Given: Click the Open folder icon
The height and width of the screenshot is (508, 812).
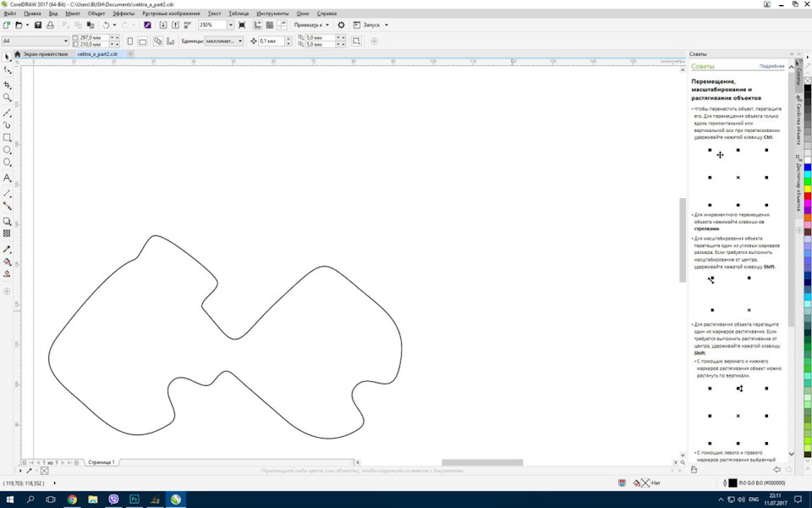Looking at the screenshot, I should (x=19, y=25).
